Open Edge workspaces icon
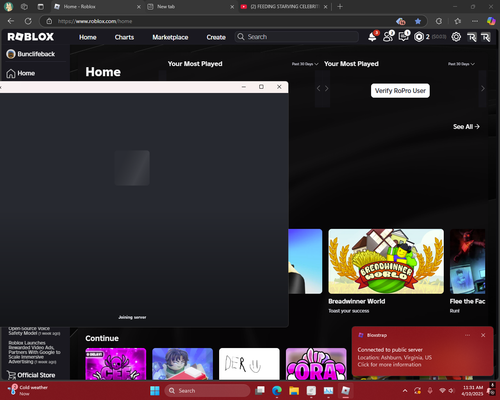The width and height of the screenshot is (500, 400). point(24,6)
